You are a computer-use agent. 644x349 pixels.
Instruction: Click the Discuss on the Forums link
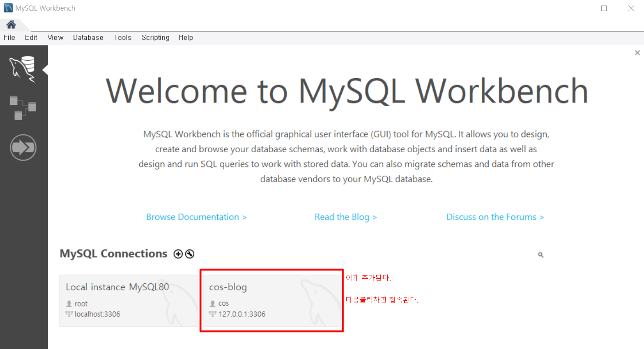(x=495, y=217)
